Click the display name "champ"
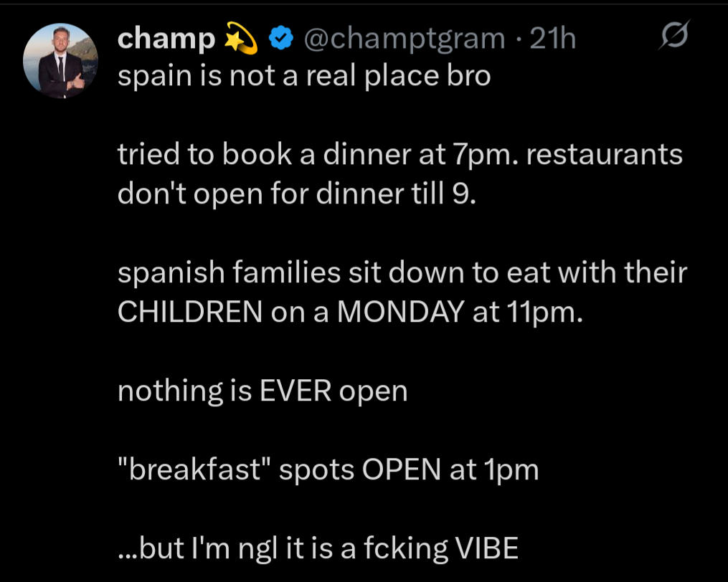 (x=166, y=39)
